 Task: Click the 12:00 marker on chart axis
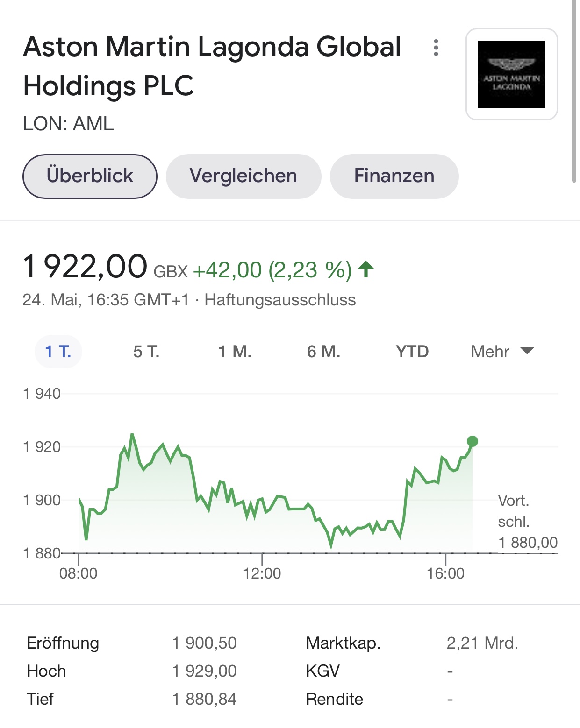pyautogui.click(x=262, y=573)
